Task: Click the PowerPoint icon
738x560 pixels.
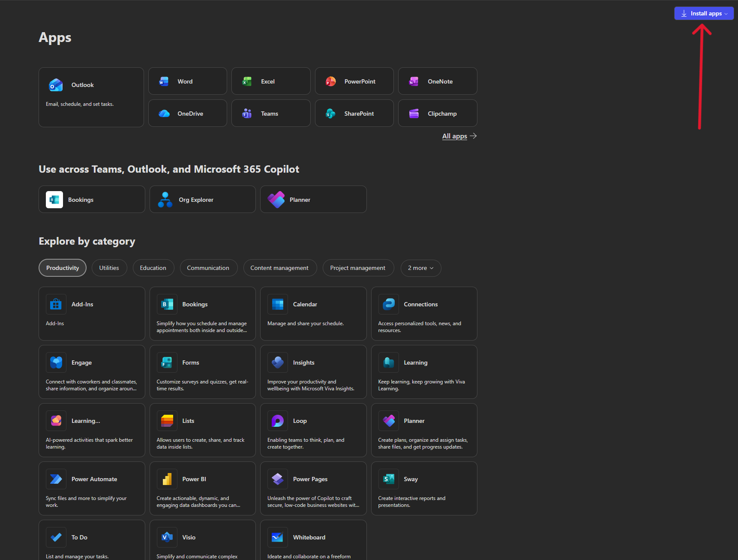Action: coord(331,81)
